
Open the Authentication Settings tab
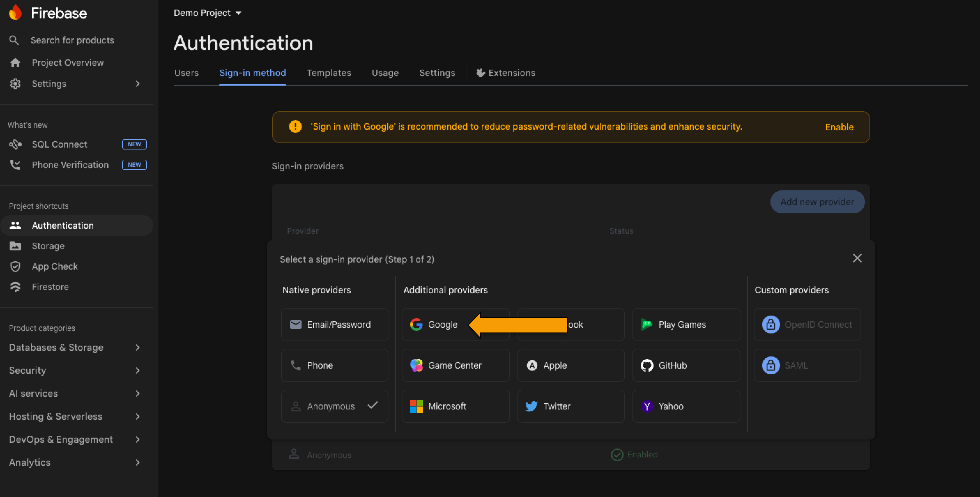437,73
